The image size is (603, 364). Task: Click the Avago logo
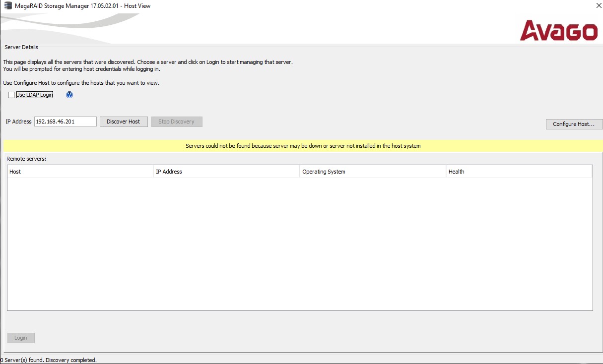[559, 30]
